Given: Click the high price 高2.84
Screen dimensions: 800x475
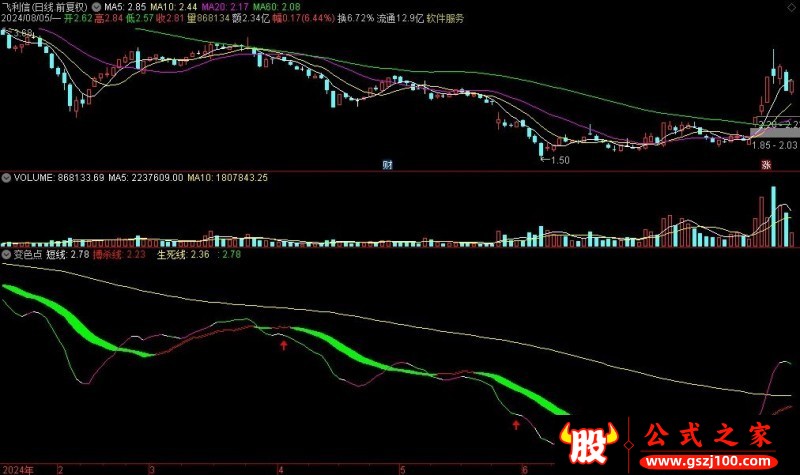Looking at the screenshot, I should coord(109,18).
